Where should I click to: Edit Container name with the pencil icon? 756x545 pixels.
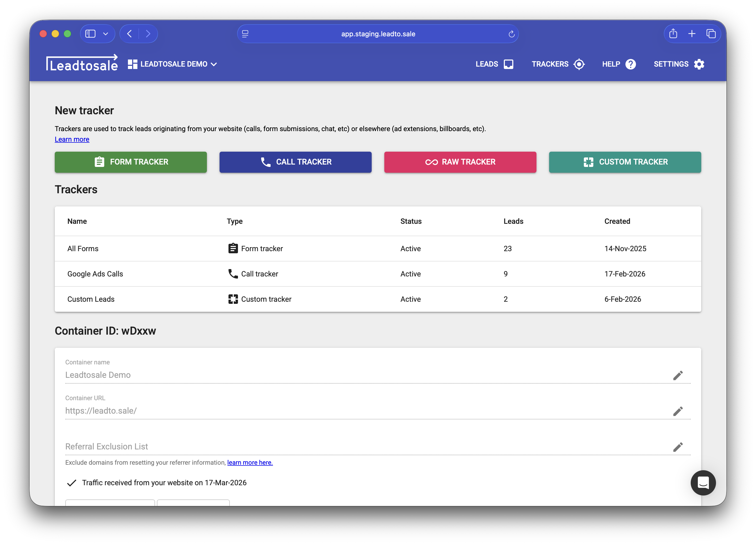[678, 375]
